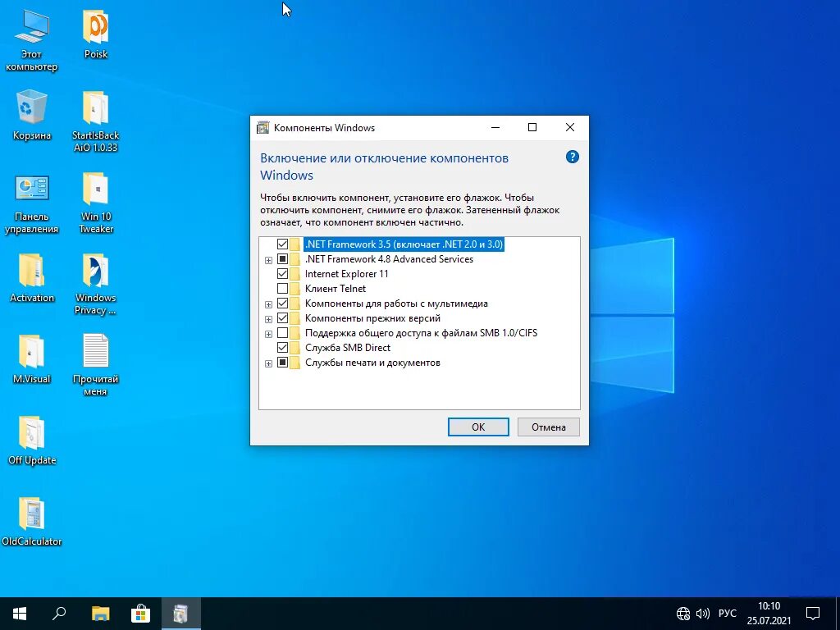The height and width of the screenshot is (630, 840).
Task: Click the Отмена button
Action: [549, 427]
